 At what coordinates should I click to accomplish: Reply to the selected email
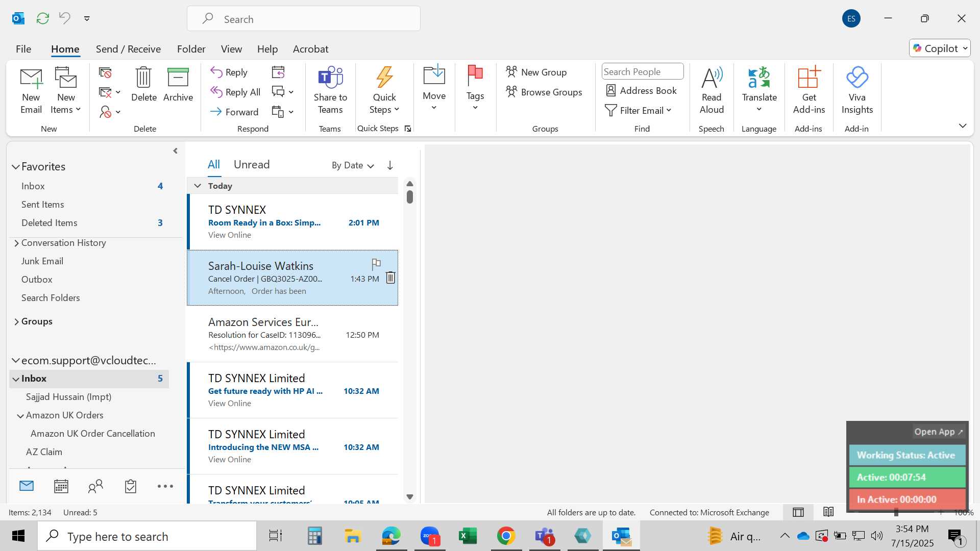click(229, 72)
